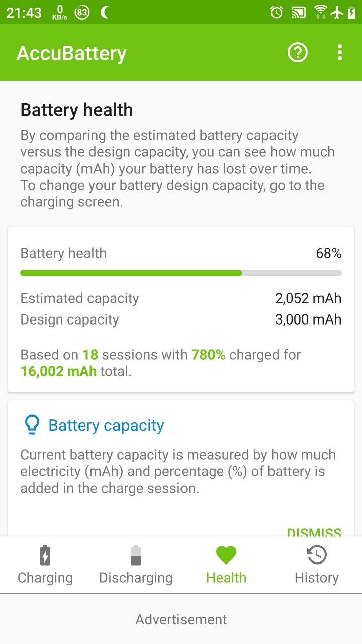Tap the airplane mode status icon
The image size is (362, 644).
(337, 12)
